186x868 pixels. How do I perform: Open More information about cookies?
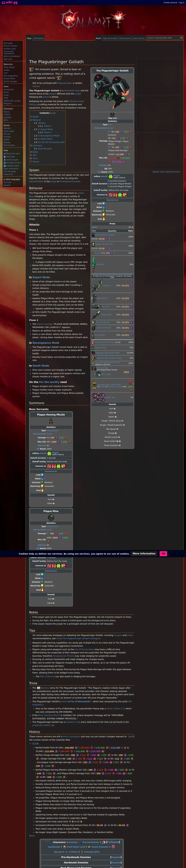click(x=144, y=554)
